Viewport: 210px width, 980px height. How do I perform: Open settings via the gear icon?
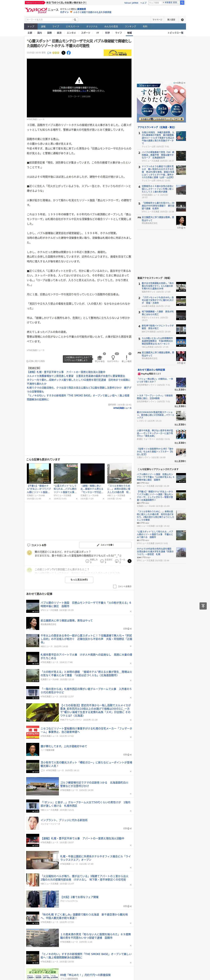[182, 20]
